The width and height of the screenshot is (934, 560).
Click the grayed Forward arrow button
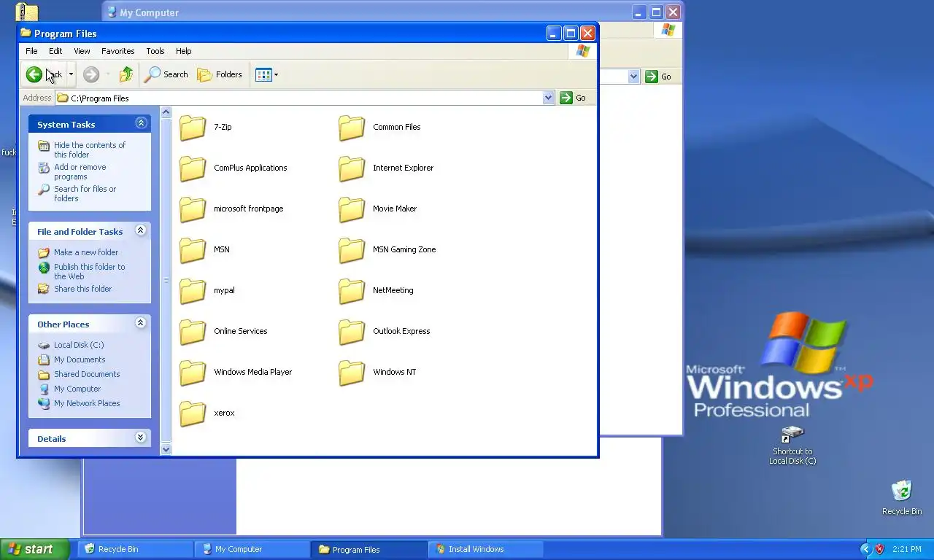pos(91,74)
